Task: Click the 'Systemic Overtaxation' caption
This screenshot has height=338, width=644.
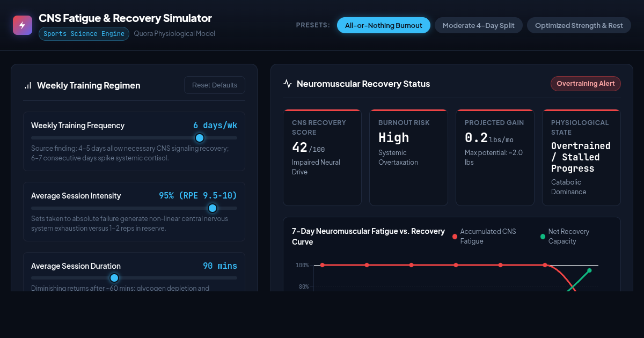Action: point(398,158)
